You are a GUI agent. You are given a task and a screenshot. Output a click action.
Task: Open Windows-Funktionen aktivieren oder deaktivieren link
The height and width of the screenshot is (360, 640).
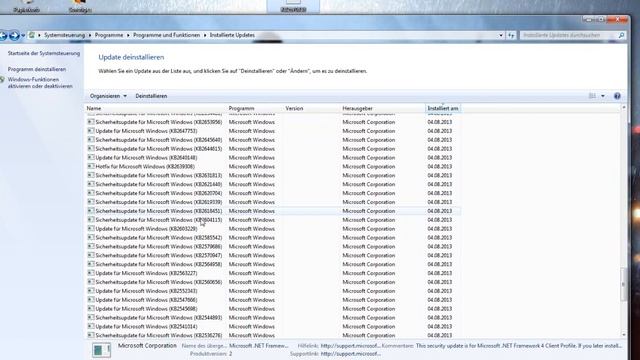40,83
